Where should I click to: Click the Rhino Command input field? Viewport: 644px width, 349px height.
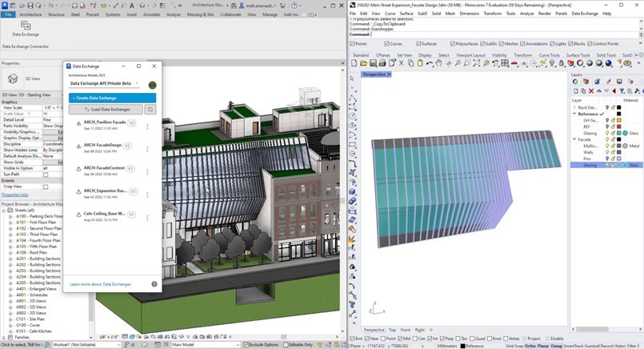504,34
